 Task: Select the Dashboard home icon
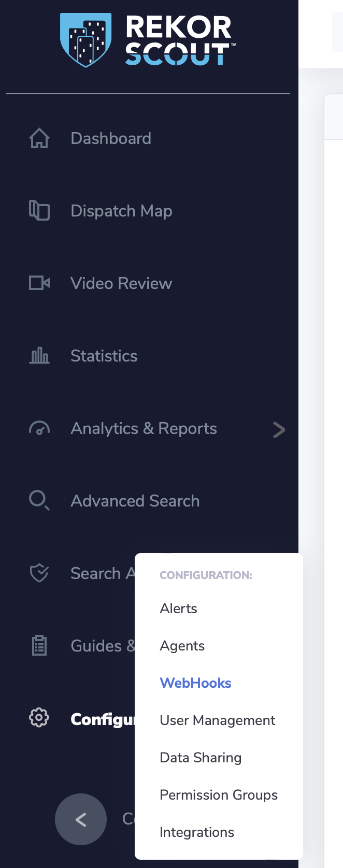tap(39, 138)
